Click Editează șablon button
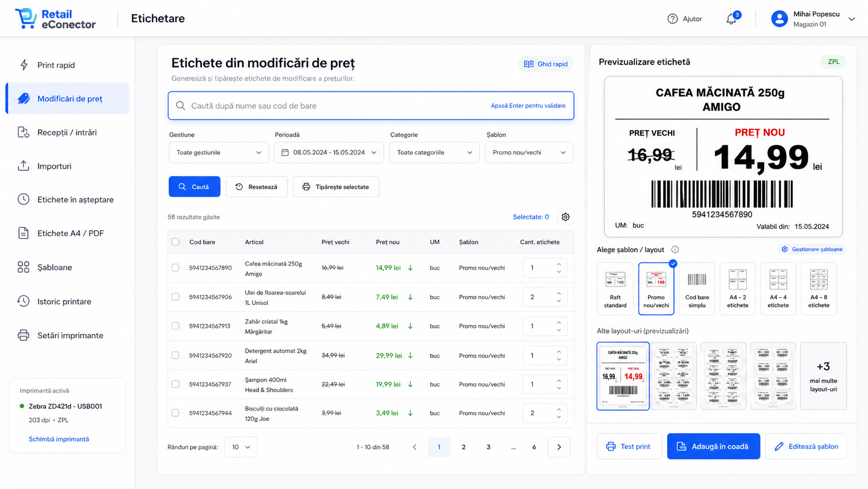 pyautogui.click(x=806, y=446)
